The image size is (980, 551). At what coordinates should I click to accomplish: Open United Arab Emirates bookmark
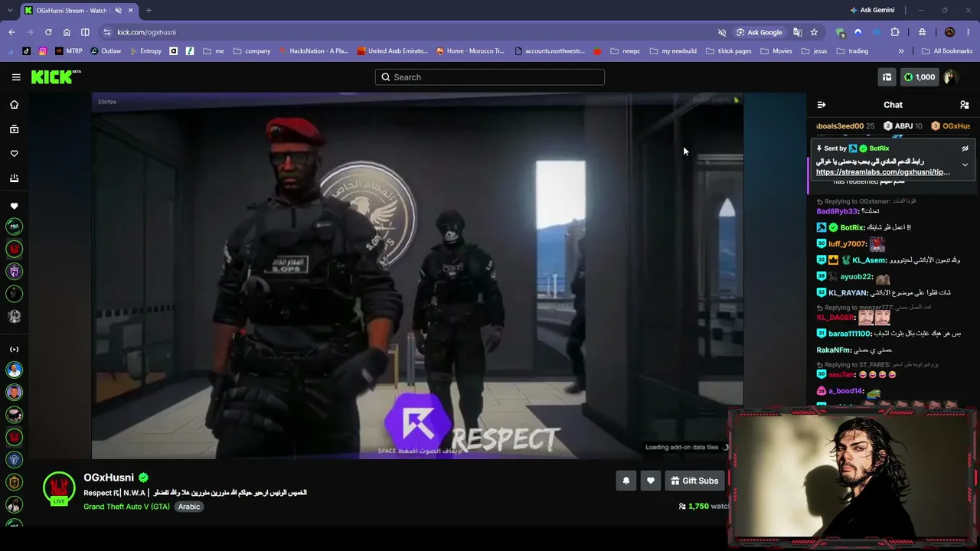pos(392,51)
